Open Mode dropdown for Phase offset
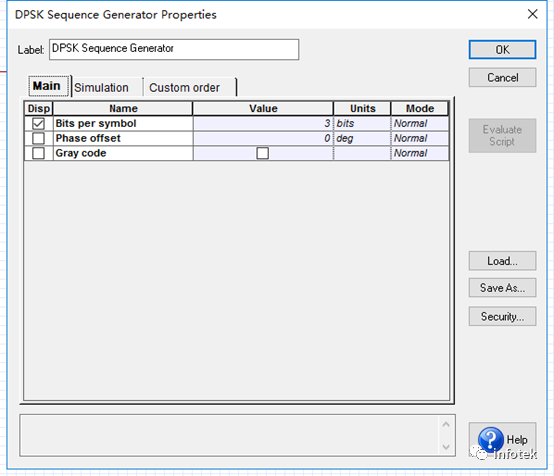This screenshot has height=476, width=554. pyautogui.click(x=420, y=138)
